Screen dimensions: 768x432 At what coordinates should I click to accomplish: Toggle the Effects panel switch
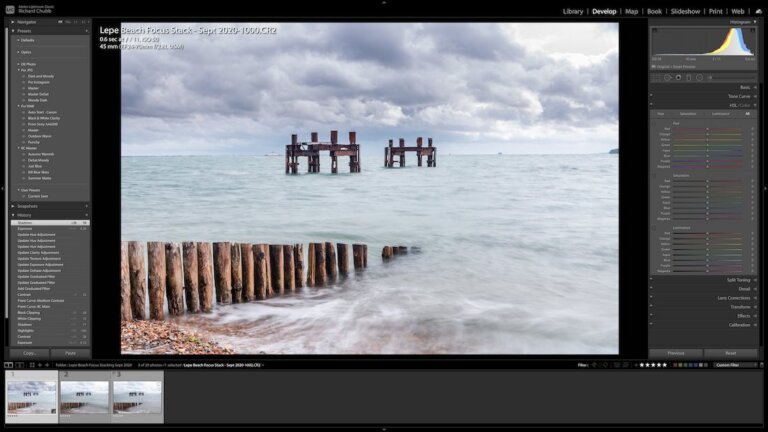coord(651,314)
